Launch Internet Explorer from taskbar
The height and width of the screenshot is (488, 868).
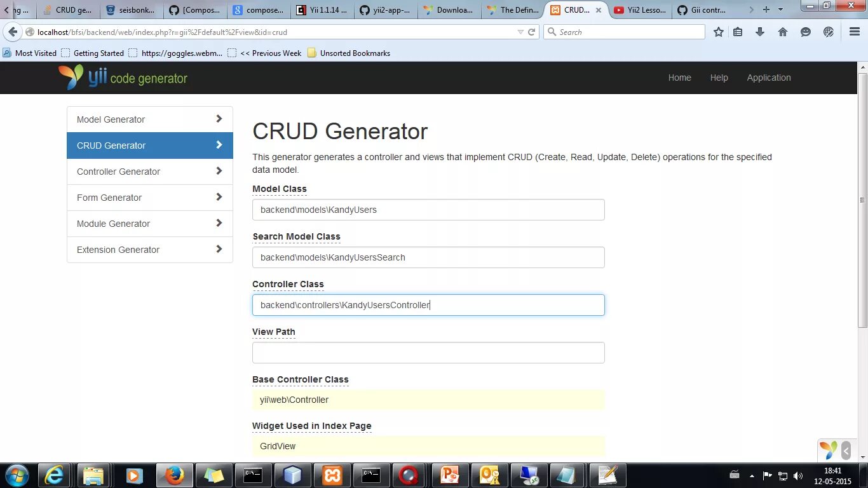click(x=54, y=475)
